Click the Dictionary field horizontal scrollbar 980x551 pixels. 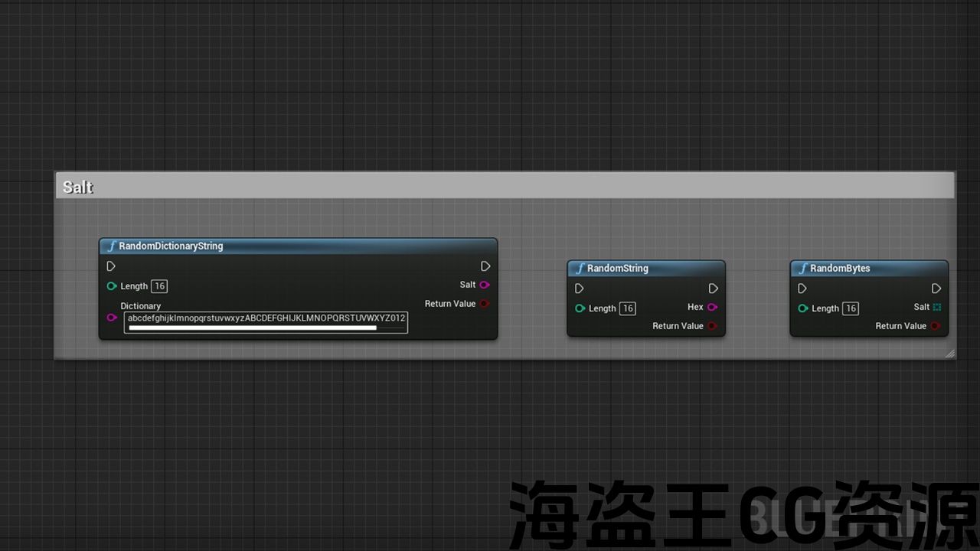coord(253,328)
